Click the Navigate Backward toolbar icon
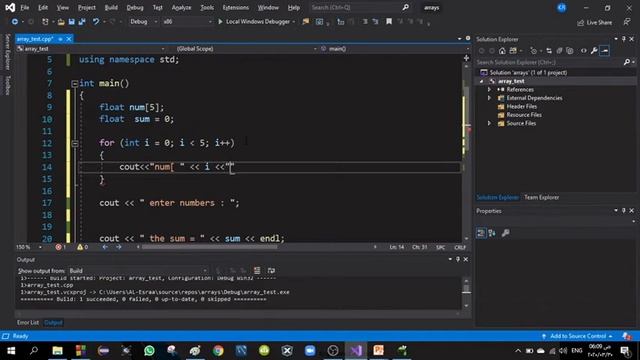The height and width of the screenshot is (360, 640). [x=15, y=22]
